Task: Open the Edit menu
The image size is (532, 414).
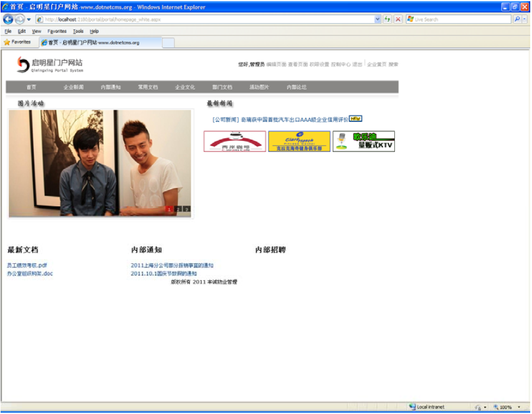Action: tap(22, 31)
